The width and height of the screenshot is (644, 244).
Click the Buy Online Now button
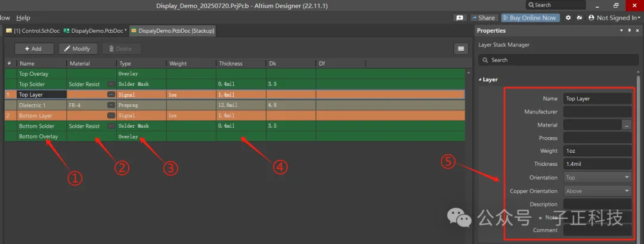tap(529, 18)
